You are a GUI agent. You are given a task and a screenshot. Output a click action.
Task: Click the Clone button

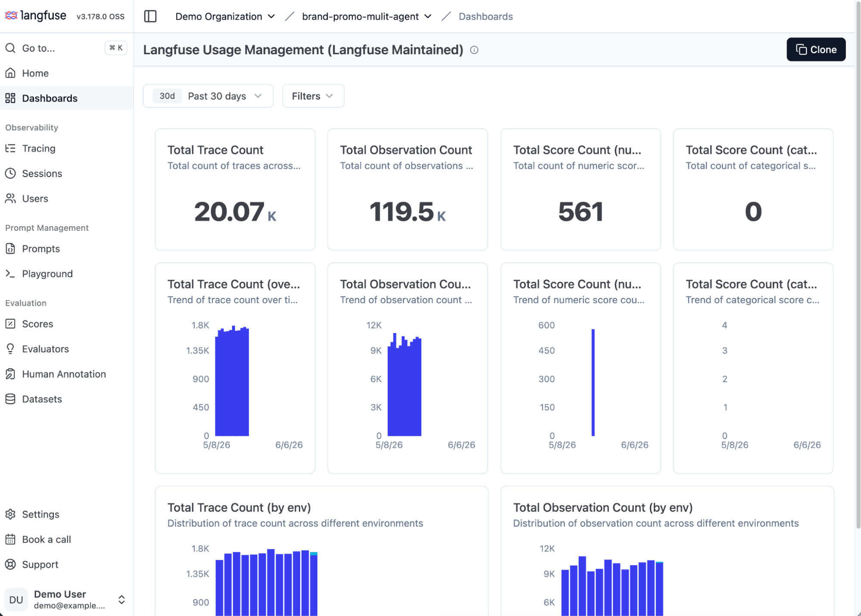tap(816, 50)
